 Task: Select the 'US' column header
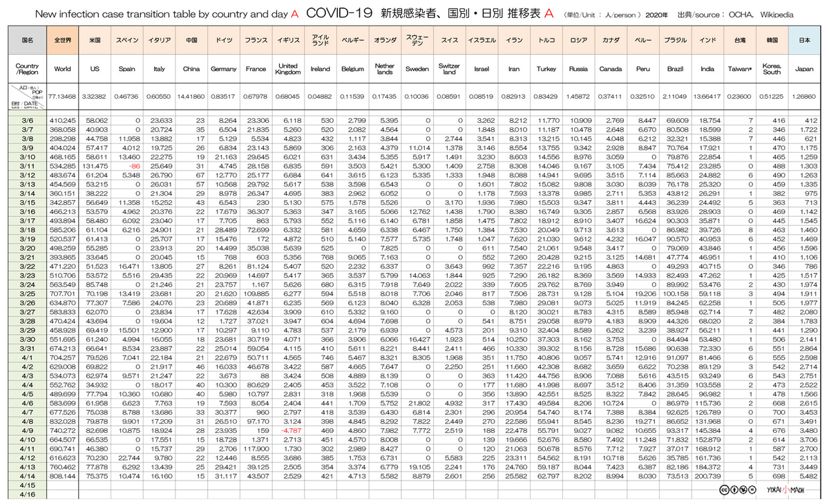(x=95, y=70)
